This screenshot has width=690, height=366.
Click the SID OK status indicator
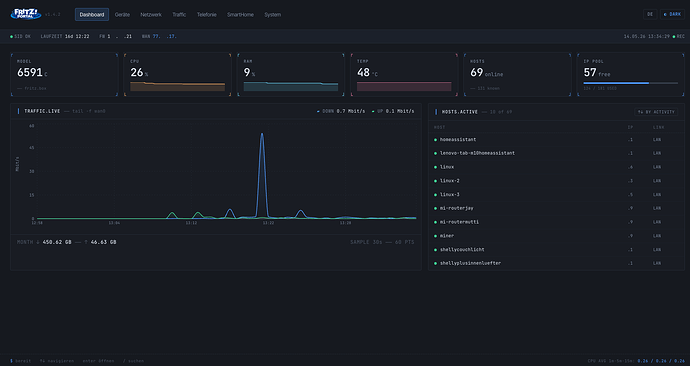coord(20,37)
